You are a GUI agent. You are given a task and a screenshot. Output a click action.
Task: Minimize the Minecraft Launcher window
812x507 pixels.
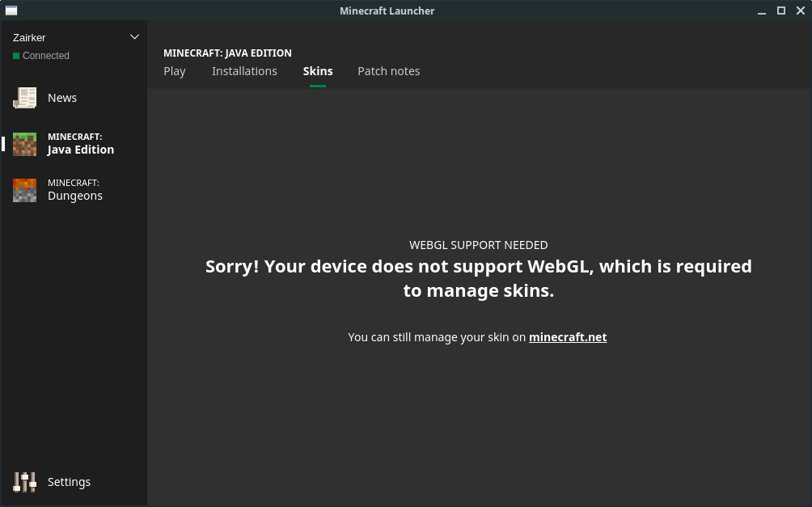(x=761, y=11)
